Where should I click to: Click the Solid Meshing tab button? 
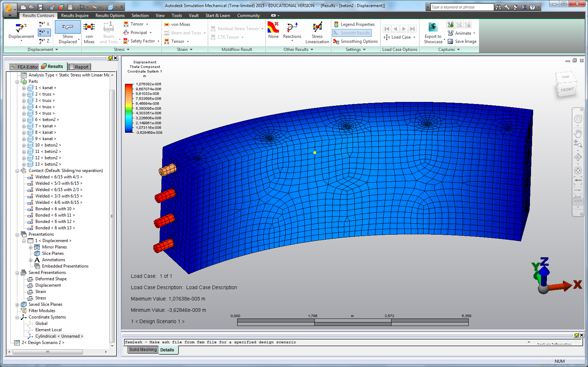point(143,350)
